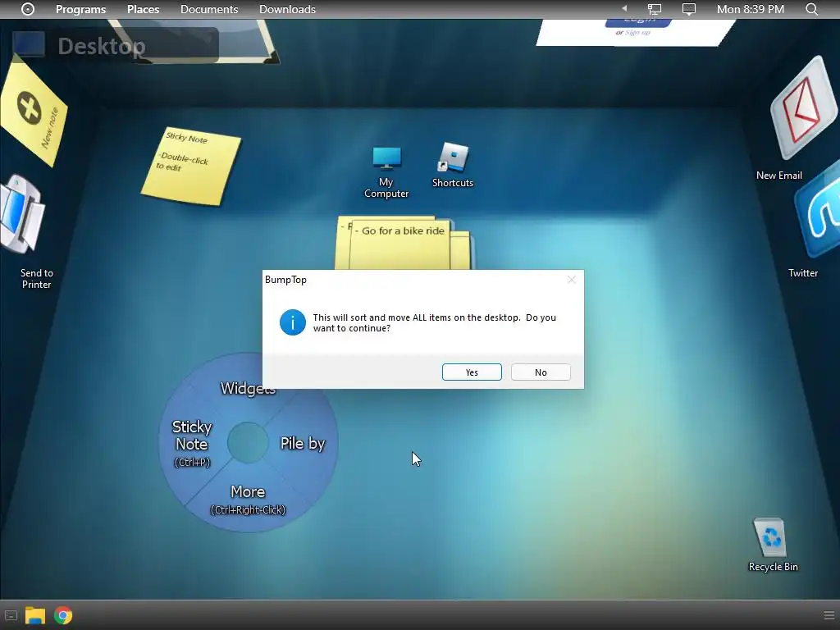Click the circular system logo icon
The image size is (840, 630).
(28, 9)
